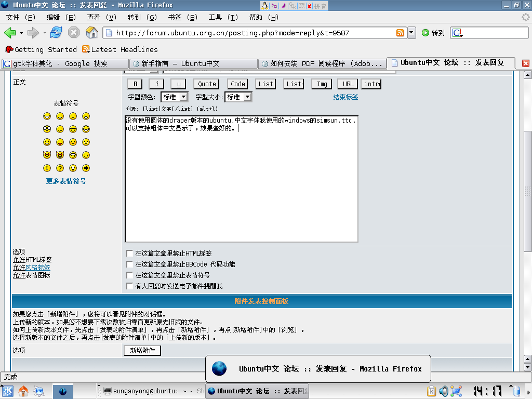The height and width of the screenshot is (399, 532).
Task: Insert the rolling eyes smiley
Action: 73,155
